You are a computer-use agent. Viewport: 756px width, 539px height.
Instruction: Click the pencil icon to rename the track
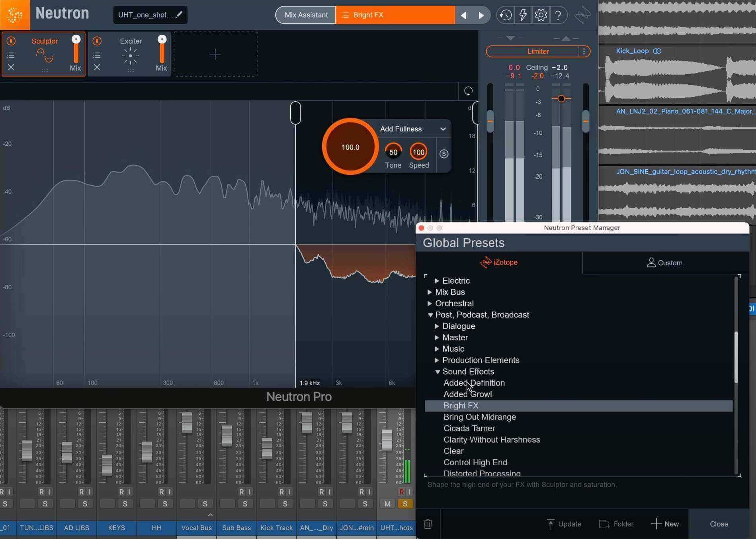[179, 14]
